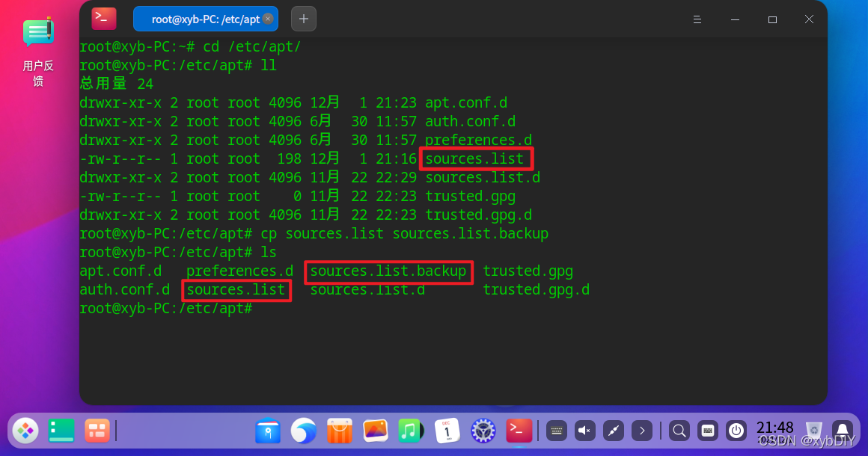Image resolution: width=868 pixels, height=456 pixels.
Task: Click sources.list.d in the ll listing
Action: pos(482,178)
